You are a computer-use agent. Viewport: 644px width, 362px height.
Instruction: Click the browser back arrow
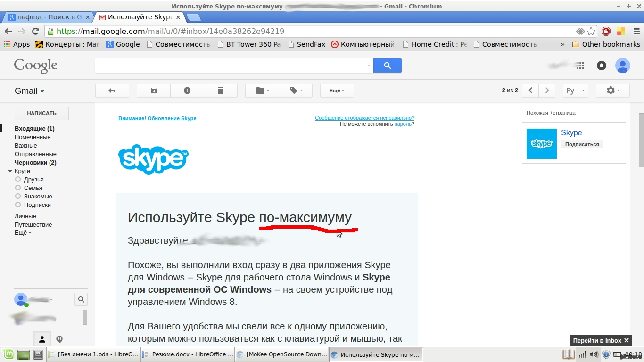[x=8, y=31]
